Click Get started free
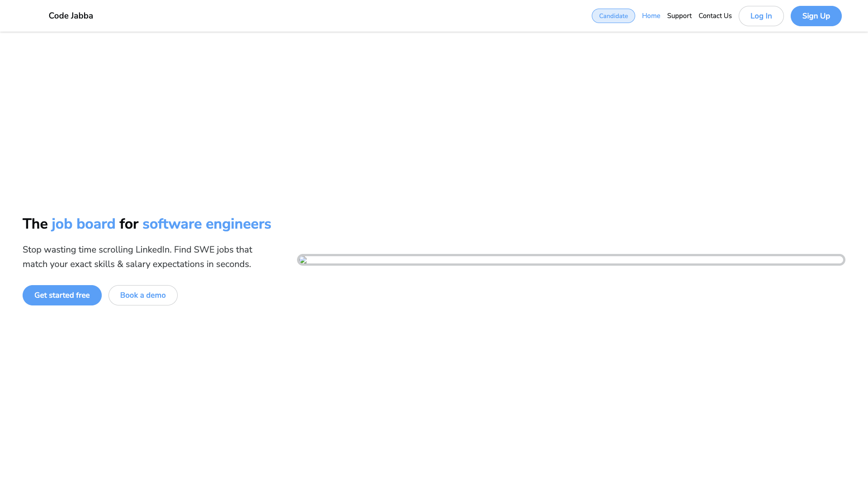868x488 pixels. (62, 295)
